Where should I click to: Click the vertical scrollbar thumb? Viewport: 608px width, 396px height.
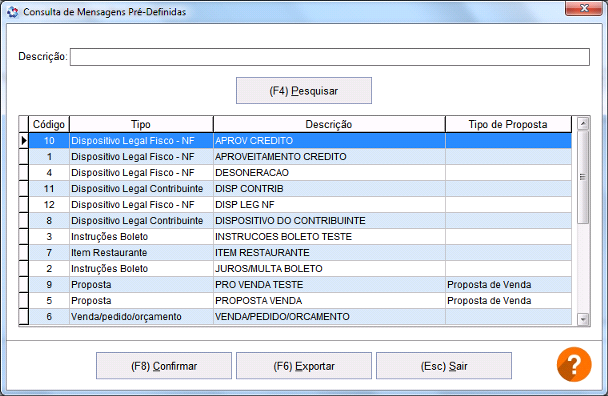pos(583,177)
